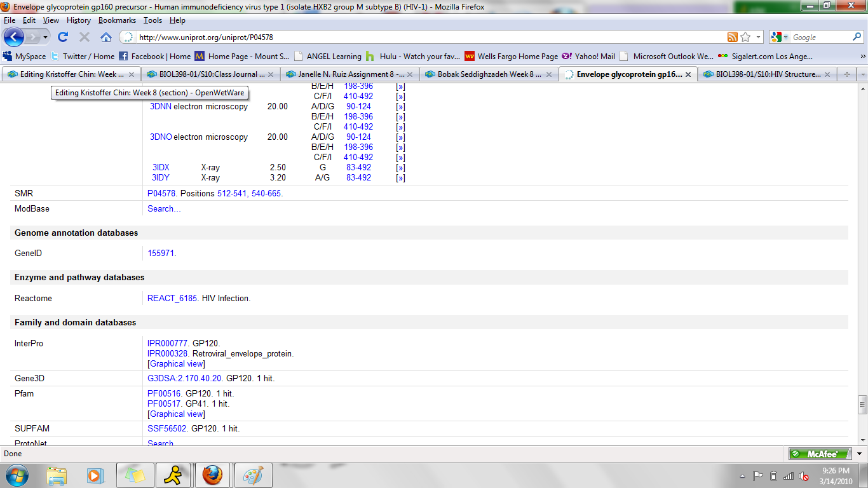Click the RSS feed icon in address bar
Screen dimensions: 868x488
pyautogui.click(x=733, y=37)
